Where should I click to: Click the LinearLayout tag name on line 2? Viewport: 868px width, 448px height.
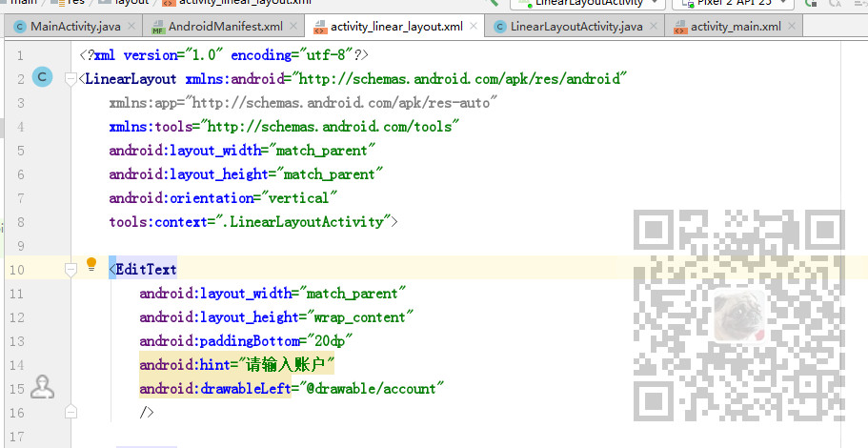[131, 78]
